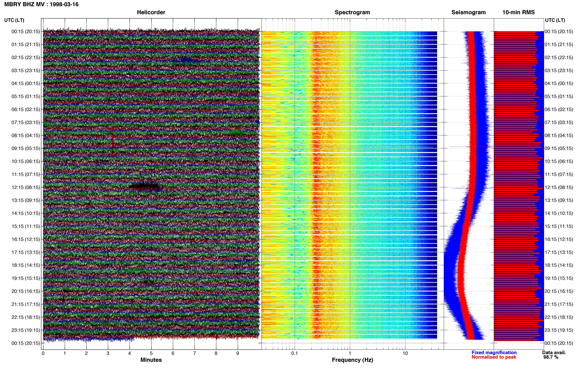This screenshot has height=368, width=588.
Task: Click the '1' frequency tick label
Action: coord(350,353)
